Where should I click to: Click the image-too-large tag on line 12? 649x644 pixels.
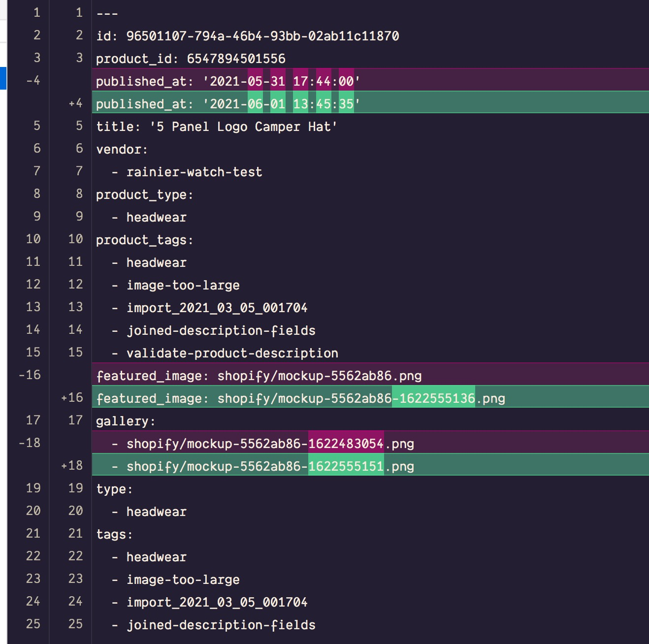(x=183, y=285)
